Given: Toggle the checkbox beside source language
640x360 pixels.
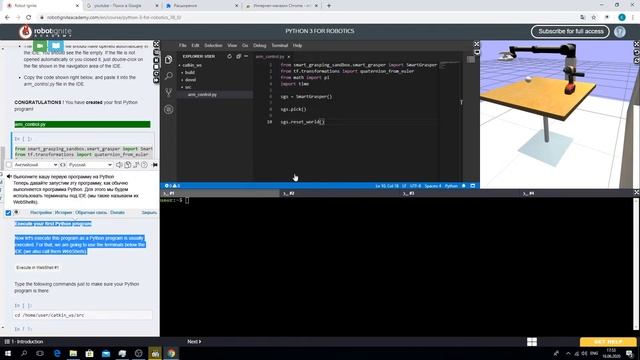Looking at the screenshot, I should 9,165.
